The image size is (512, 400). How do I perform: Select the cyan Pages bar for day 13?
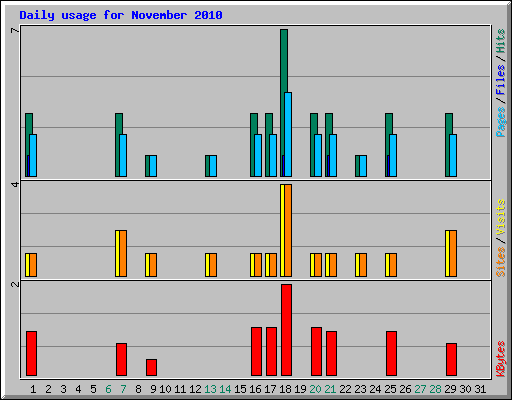(213, 166)
